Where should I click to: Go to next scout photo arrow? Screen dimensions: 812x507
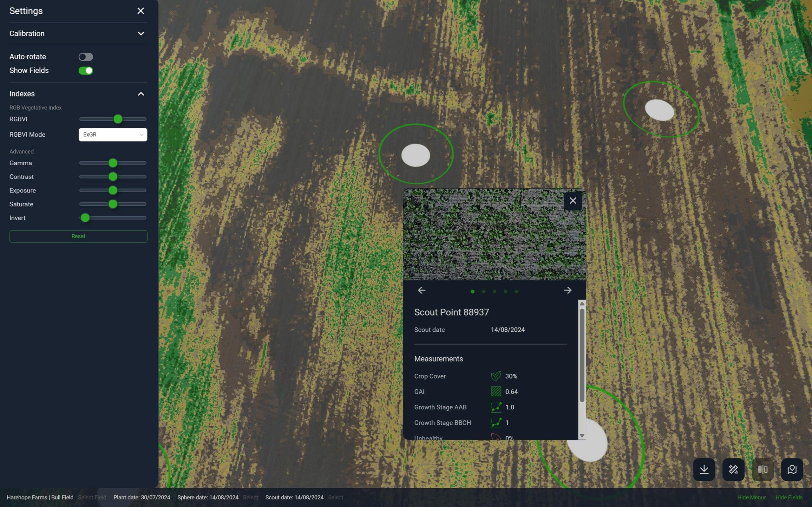(x=567, y=290)
